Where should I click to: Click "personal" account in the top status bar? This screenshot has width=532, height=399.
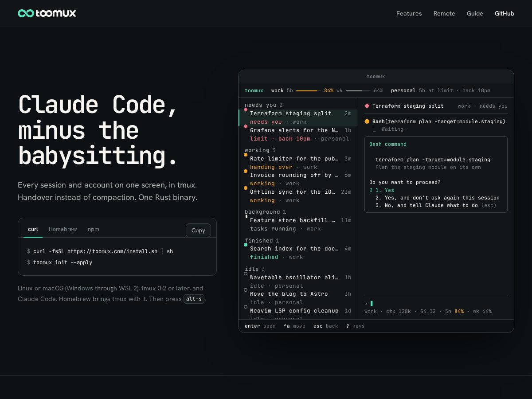coord(403,90)
